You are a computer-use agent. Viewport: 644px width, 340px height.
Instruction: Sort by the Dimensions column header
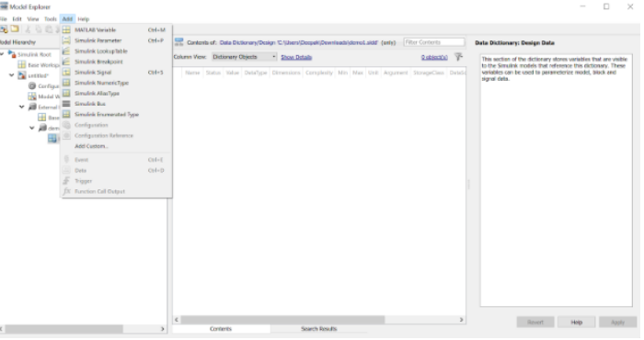[x=286, y=73]
